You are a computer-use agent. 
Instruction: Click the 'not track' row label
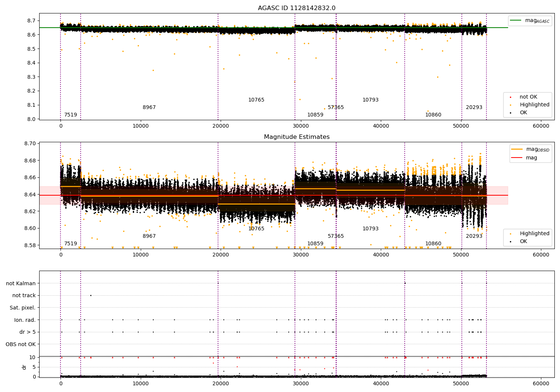(x=24, y=296)
